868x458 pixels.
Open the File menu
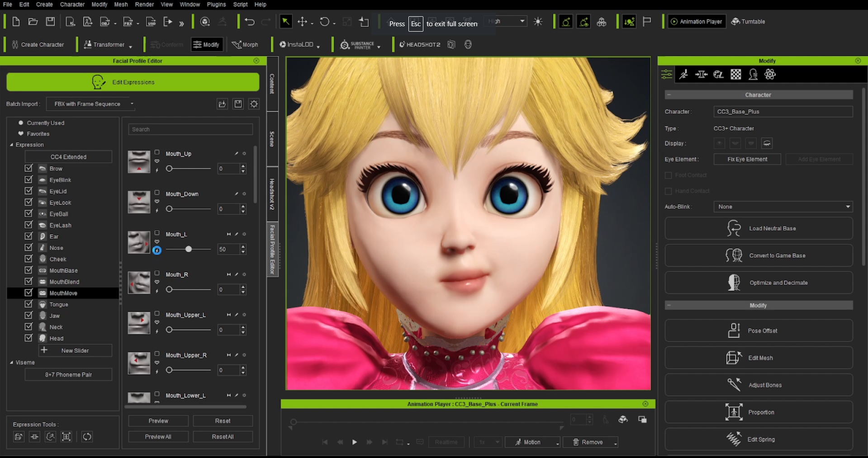[x=8, y=5]
